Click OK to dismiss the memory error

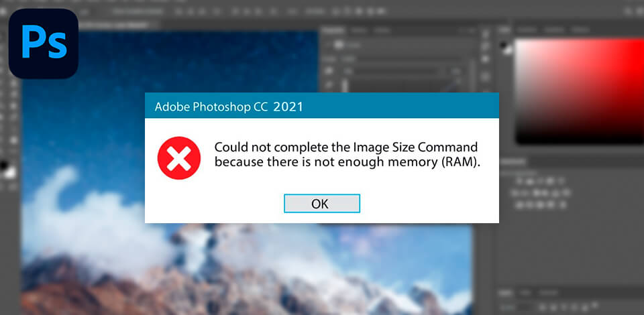coord(322,204)
